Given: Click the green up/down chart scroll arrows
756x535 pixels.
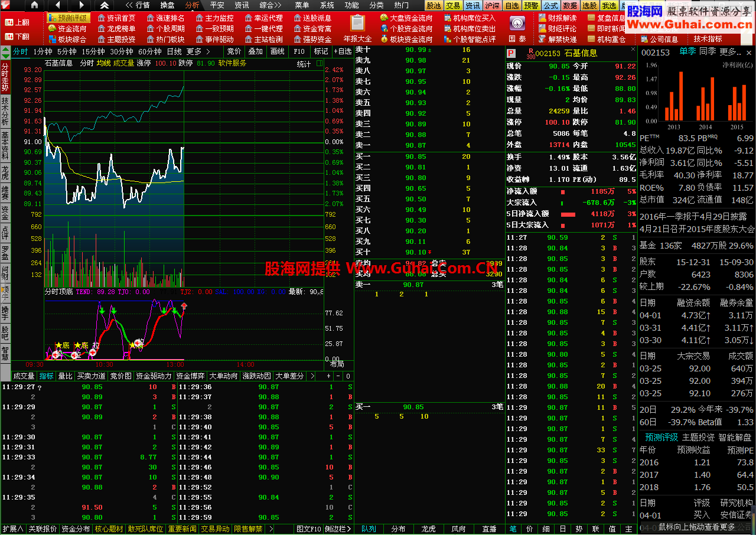Looking at the screenshot, I should (x=6, y=51).
